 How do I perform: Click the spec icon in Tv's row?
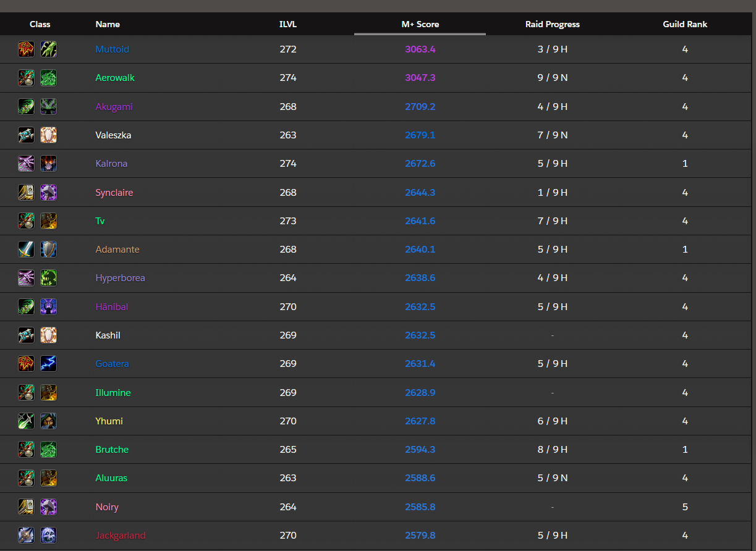(x=49, y=221)
